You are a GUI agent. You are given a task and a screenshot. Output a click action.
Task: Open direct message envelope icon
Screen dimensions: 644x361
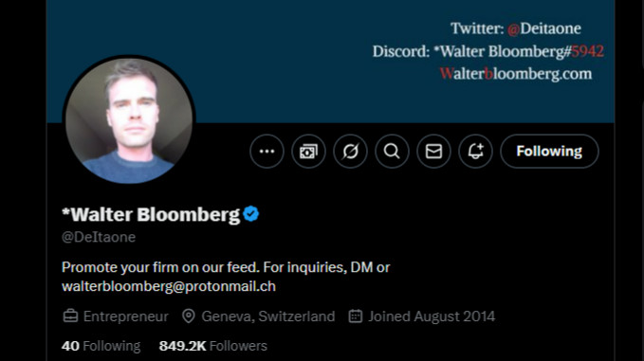click(x=433, y=152)
